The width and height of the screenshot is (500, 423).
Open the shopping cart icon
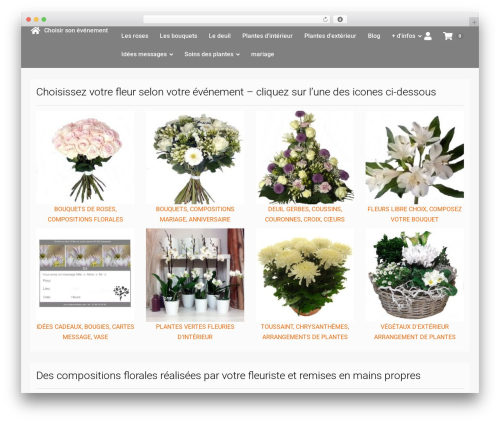(x=448, y=36)
